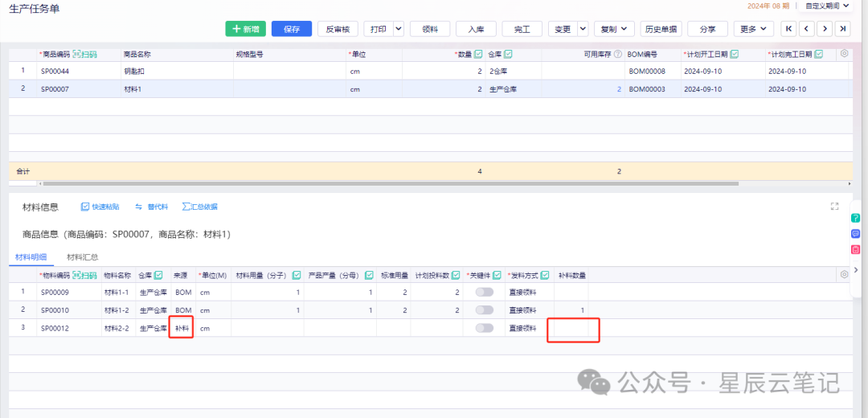Viewport: 868px width, 418px height.
Task: Switch to the 材料汇总 tab
Action: 83,257
